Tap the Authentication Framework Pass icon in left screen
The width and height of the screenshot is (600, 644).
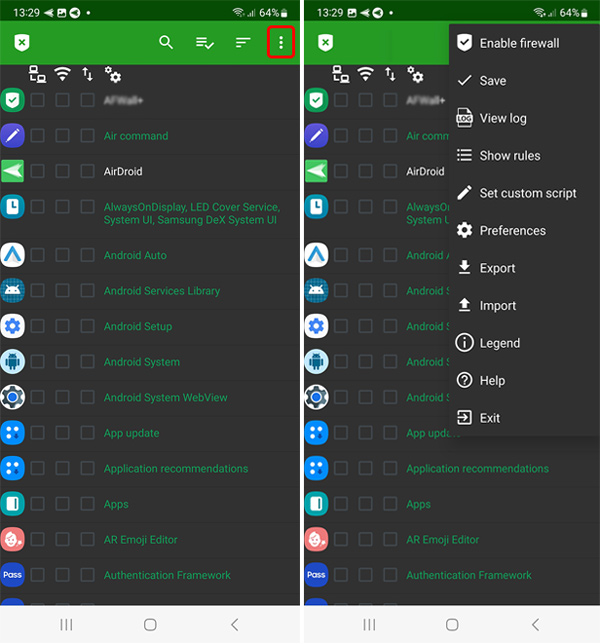click(x=13, y=575)
